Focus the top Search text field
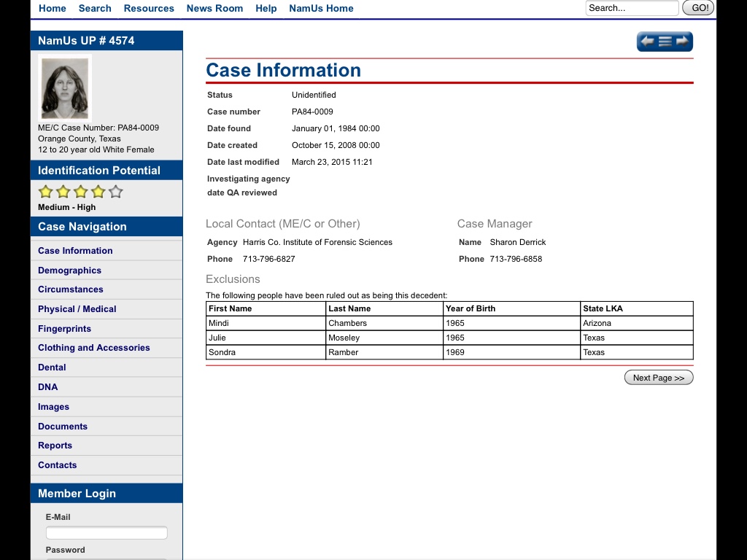This screenshot has width=747, height=560. click(x=632, y=8)
